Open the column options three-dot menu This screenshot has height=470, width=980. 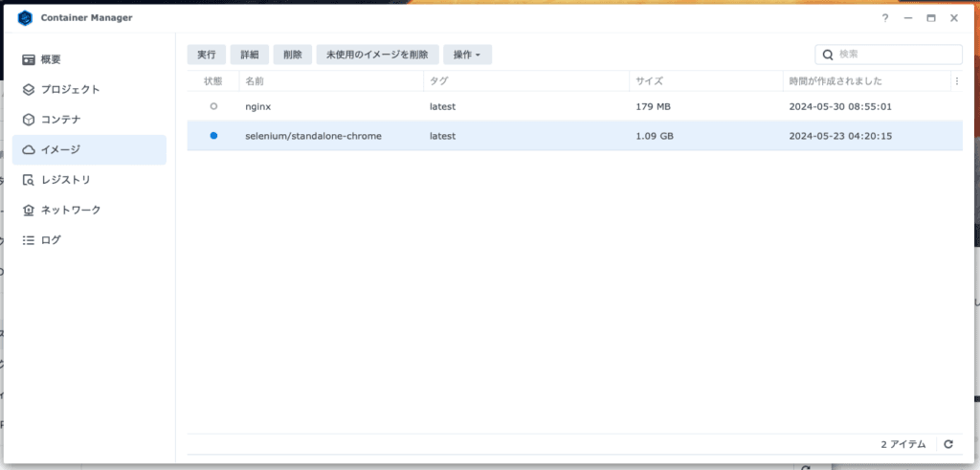[x=956, y=81]
